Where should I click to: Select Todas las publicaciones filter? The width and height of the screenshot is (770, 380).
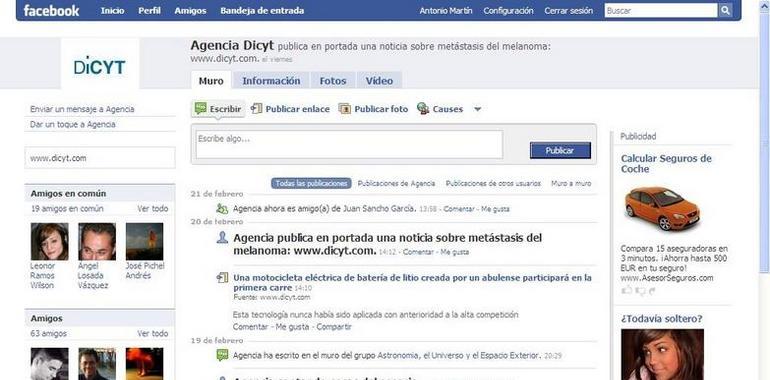pos(311,183)
